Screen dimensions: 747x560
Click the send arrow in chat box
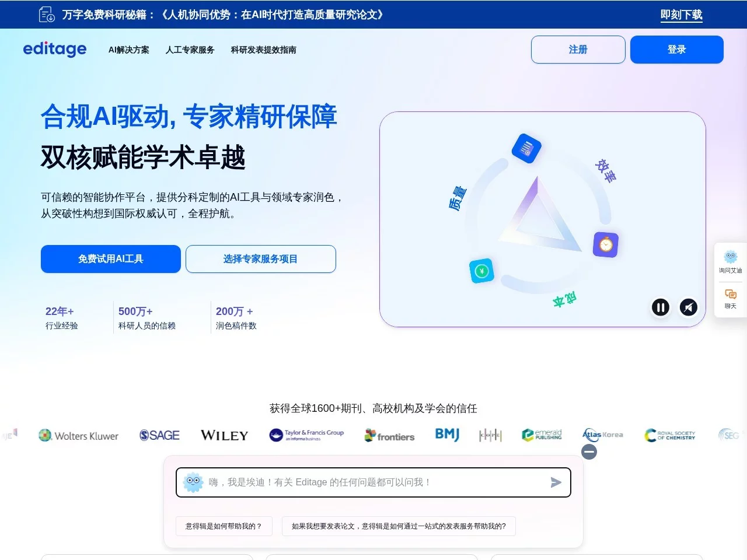pos(556,482)
